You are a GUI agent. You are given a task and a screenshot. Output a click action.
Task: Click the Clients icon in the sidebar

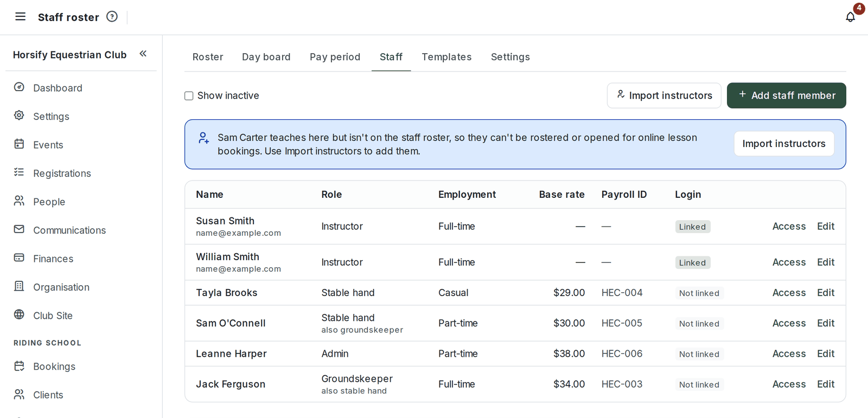[x=19, y=394]
